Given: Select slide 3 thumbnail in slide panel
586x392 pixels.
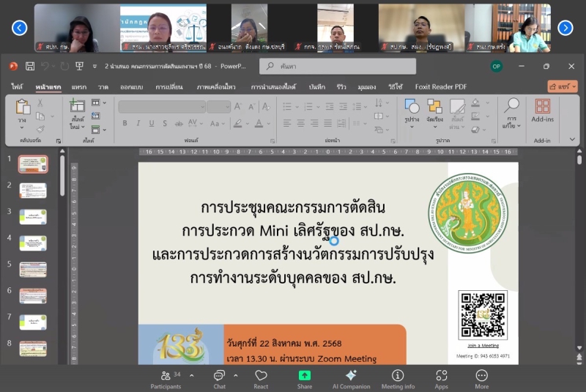Looking at the screenshot, I should 33,216.
